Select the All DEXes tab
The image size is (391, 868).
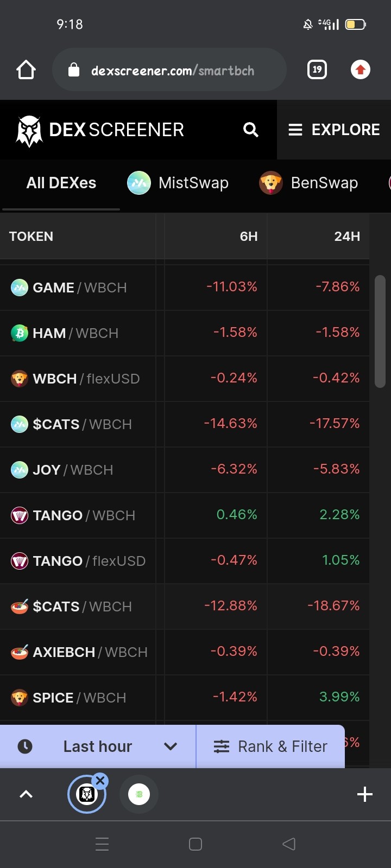[61, 183]
